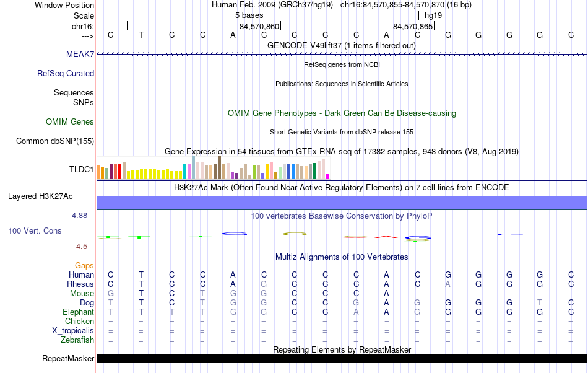
Task: Click the -4.5 lower scale value
Action: pos(80,246)
